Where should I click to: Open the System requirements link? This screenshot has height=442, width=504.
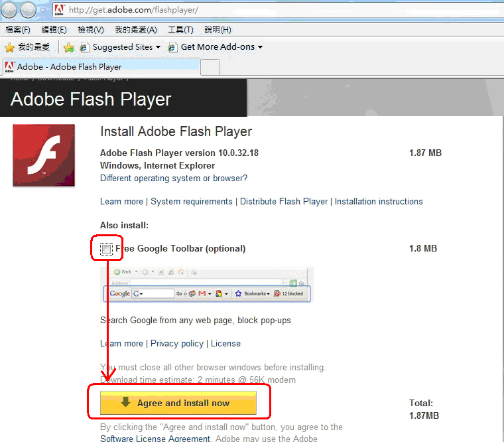(192, 201)
